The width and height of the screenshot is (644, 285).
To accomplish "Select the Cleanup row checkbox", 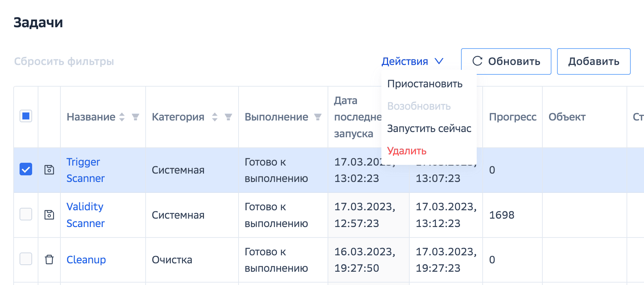I will pos(26,259).
